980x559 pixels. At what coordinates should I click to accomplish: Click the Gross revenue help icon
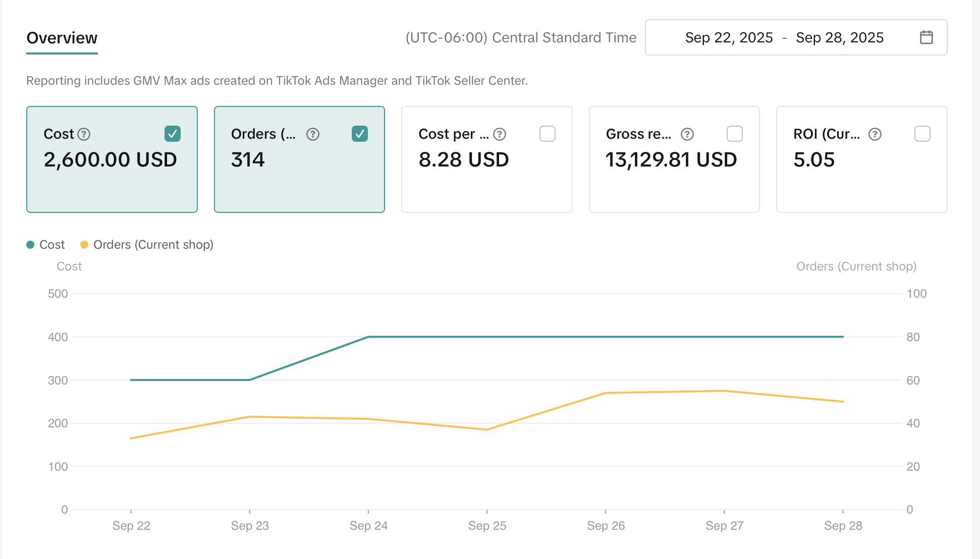(687, 134)
